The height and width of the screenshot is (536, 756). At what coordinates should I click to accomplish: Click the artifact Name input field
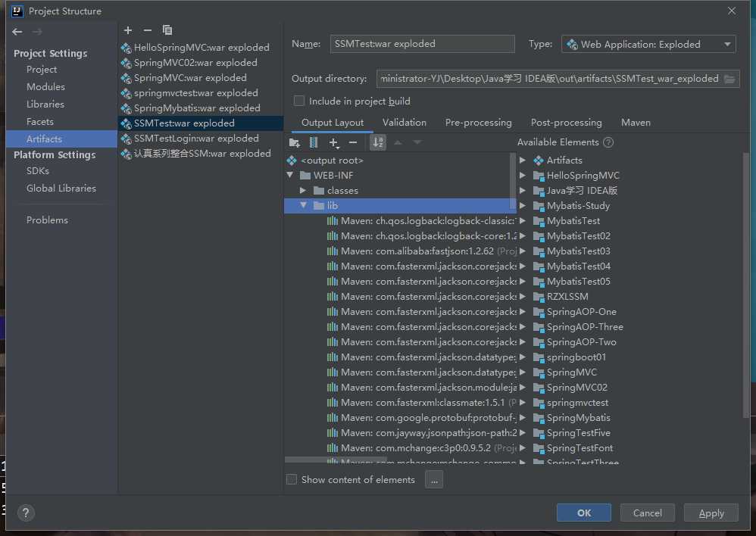[423, 44]
